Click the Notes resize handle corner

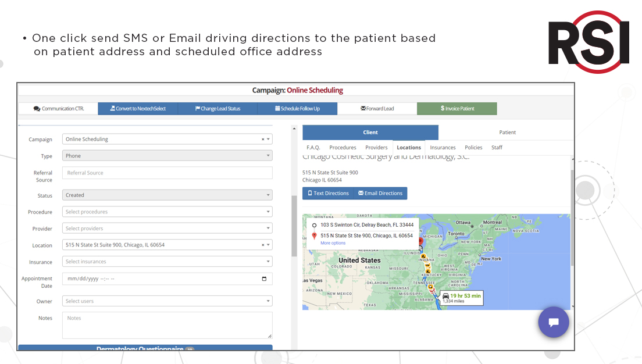tap(270, 336)
